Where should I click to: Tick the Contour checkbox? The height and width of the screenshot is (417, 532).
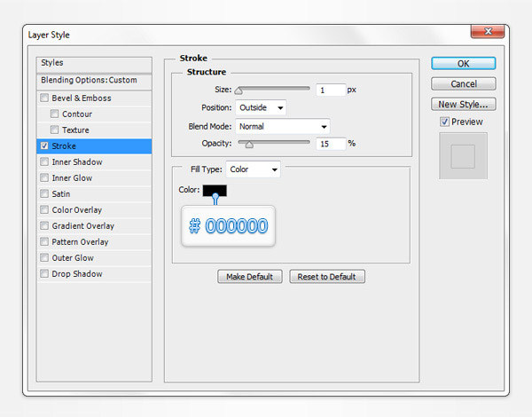point(55,114)
